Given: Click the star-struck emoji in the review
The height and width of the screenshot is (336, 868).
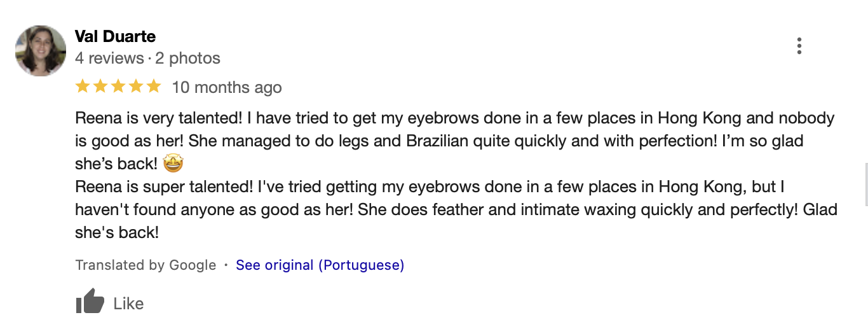Looking at the screenshot, I should pyautogui.click(x=173, y=164).
